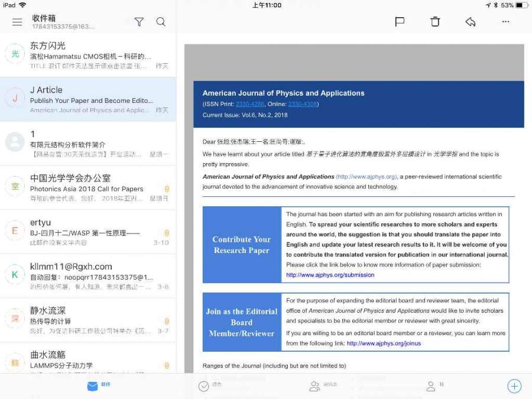Tap the 收件箱 inbox title
532x399 pixels.
(44, 18)
